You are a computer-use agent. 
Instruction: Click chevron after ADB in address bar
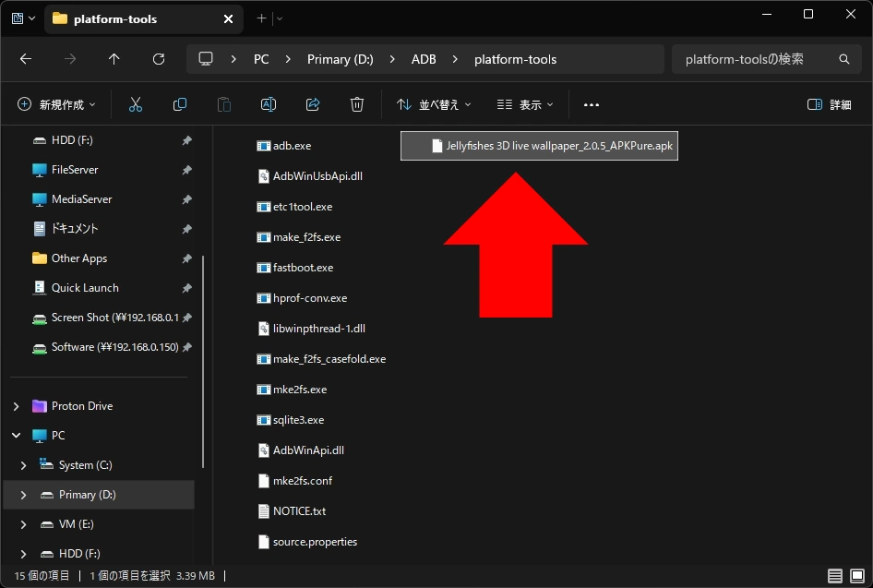tap(455, 59)
